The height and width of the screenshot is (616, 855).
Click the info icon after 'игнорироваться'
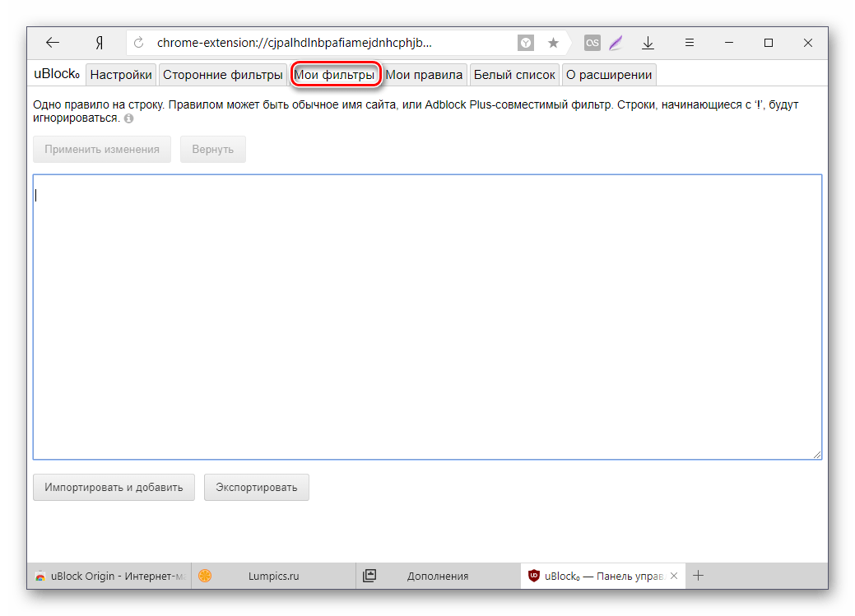128,119
